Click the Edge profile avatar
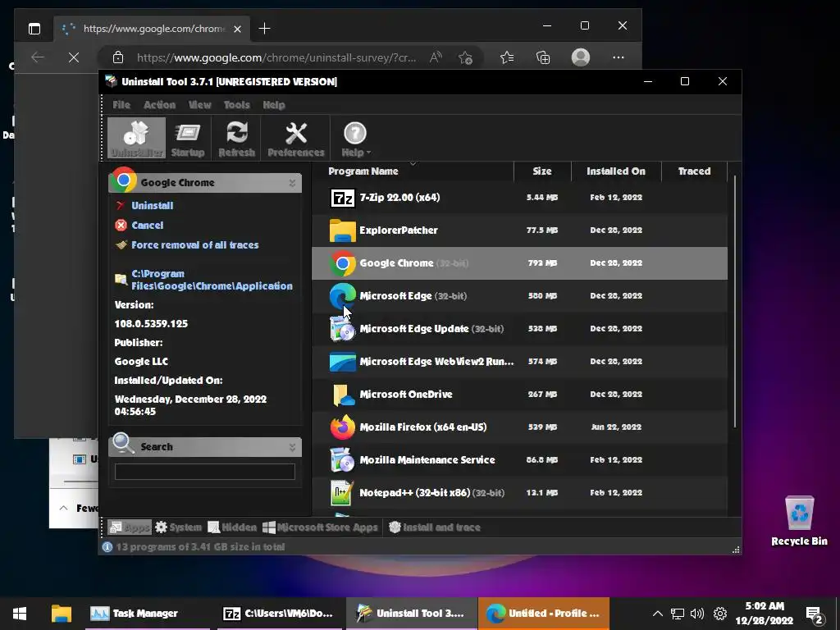This screenshot has width=840, height=630. 581,57
